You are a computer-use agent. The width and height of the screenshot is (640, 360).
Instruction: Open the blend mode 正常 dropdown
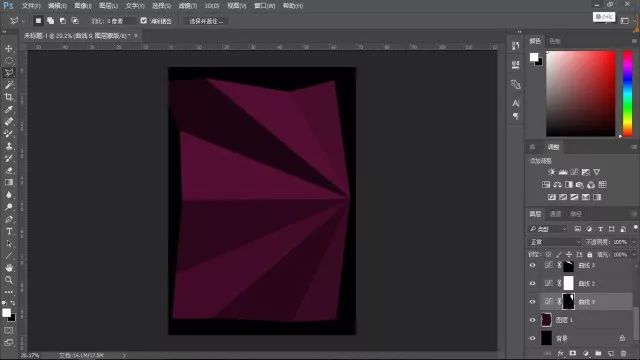[x=555, y=242]
